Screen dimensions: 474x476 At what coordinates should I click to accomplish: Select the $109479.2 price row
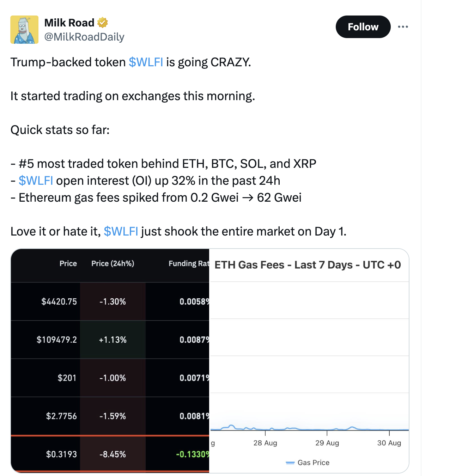click(x=110, y=340)
